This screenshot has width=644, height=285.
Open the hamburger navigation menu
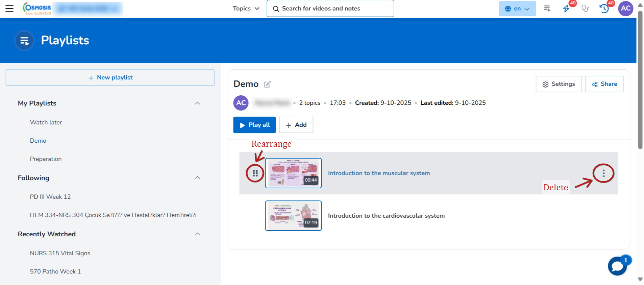(x=9, y=8)
